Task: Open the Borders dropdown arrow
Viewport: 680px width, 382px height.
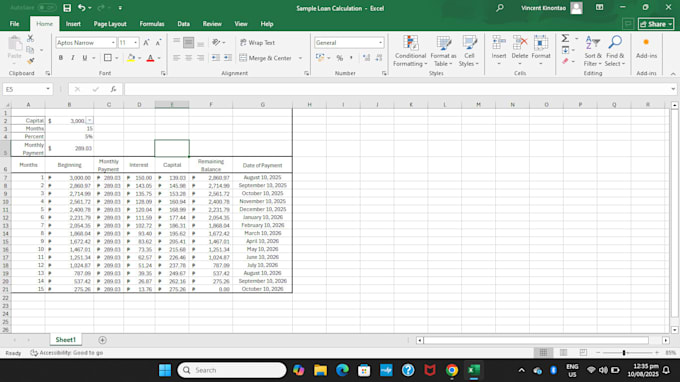Action: pyautogui.click(x=117, y=58)
